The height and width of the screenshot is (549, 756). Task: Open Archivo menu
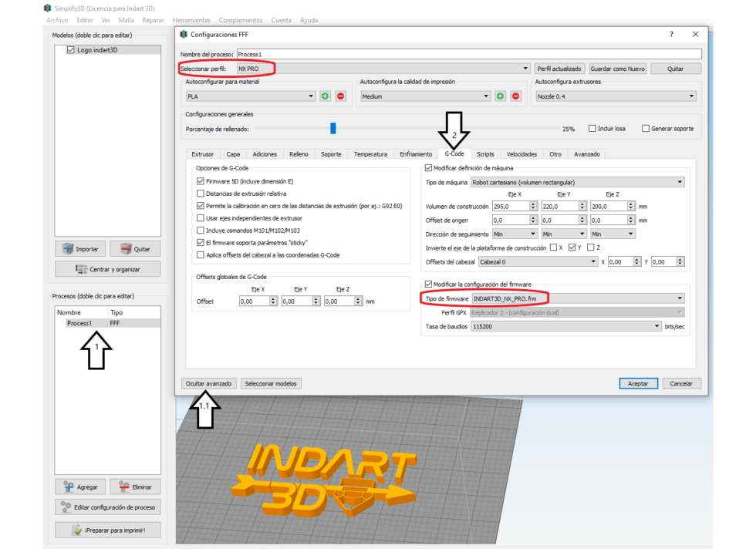57,20
